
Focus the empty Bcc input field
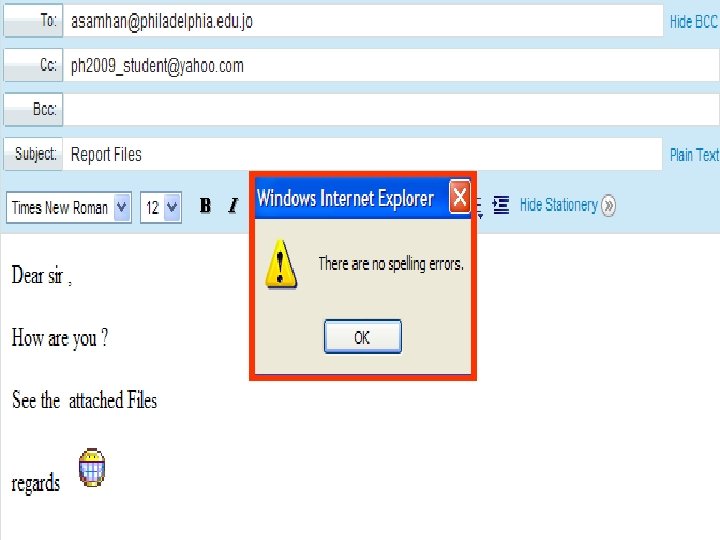click(391, 109)
